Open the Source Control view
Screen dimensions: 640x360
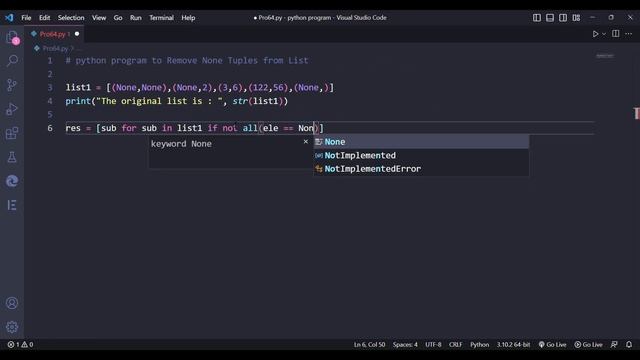pos(12,85)
